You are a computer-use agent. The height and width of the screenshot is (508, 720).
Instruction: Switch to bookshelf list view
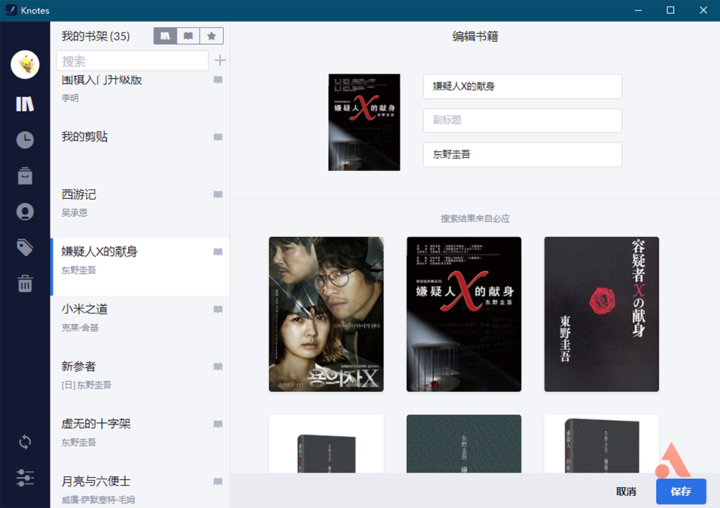(165, 36)
